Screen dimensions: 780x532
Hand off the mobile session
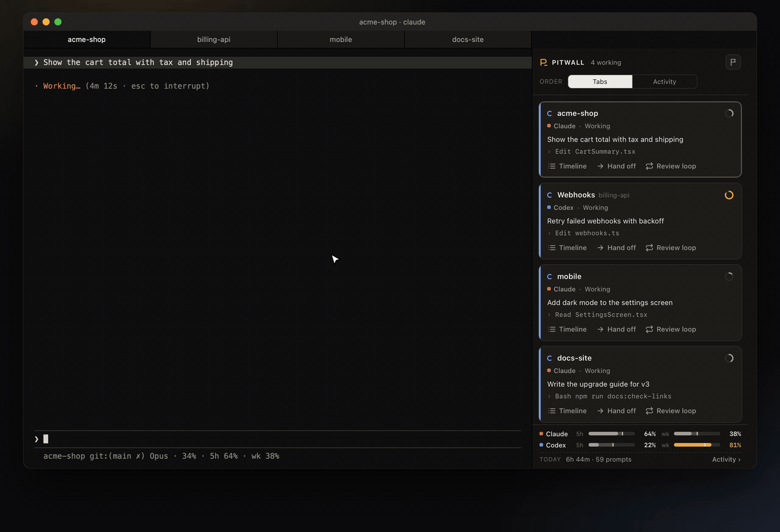click(x=616, y=329)
